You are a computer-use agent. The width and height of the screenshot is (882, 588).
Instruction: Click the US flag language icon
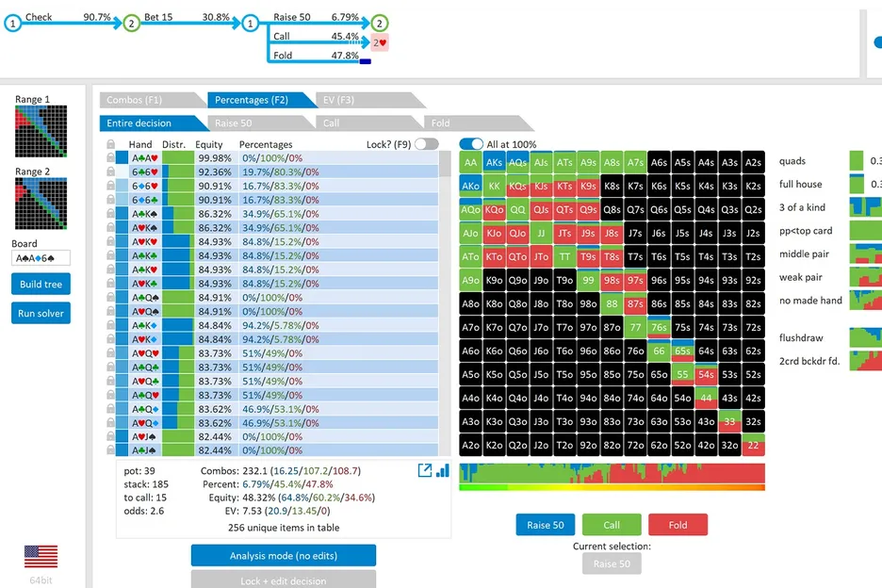coord(41,556)
